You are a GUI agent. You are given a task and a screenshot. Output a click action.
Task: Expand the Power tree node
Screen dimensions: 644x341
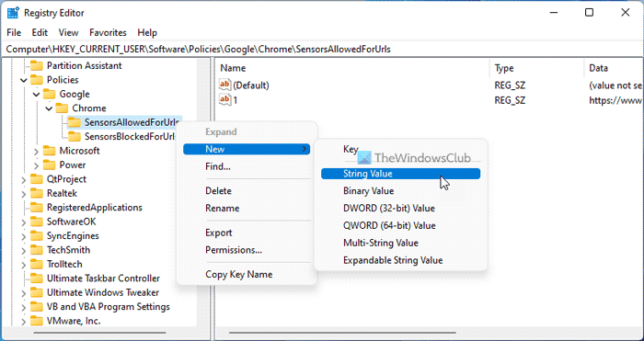pos(37,165)
